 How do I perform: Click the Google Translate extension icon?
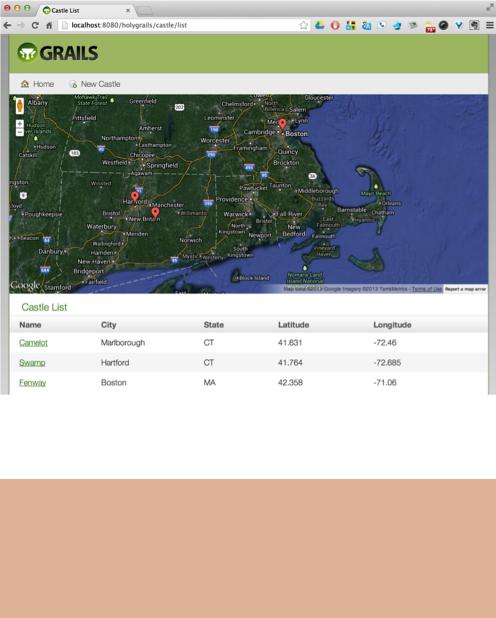[366, 26]
